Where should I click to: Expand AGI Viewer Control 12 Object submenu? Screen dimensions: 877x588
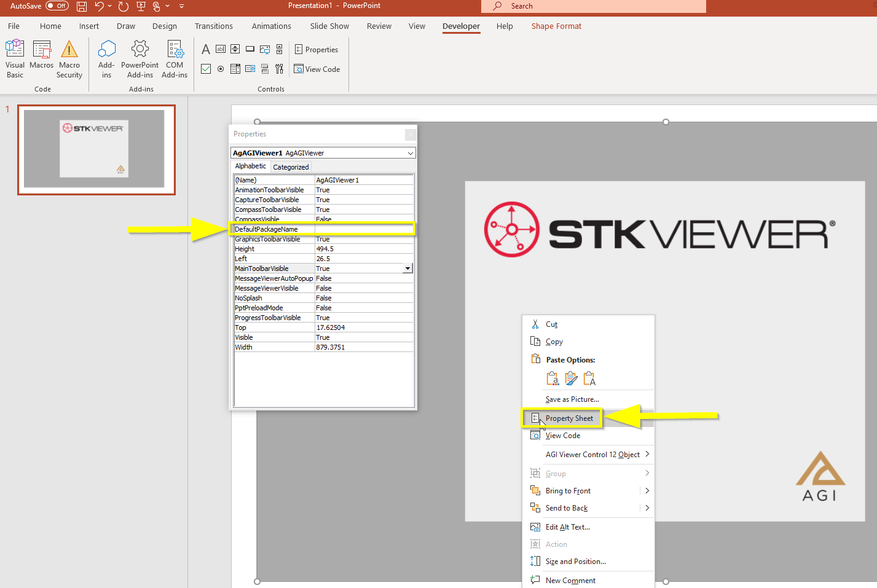647,454
